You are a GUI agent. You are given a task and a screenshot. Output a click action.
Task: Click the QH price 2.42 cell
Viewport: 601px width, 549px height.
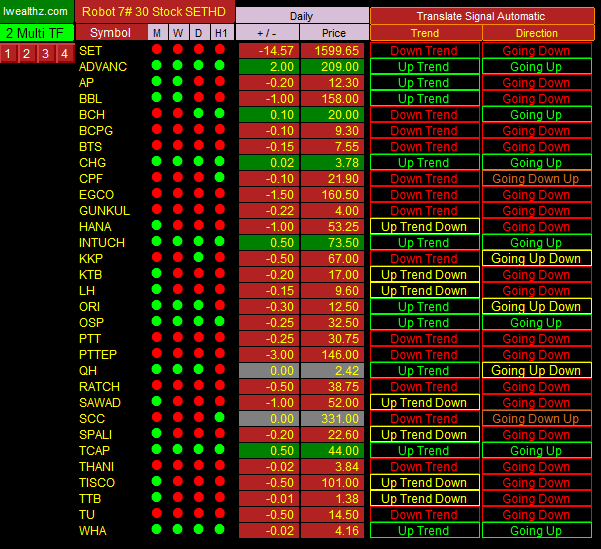[x=332, y=371]
